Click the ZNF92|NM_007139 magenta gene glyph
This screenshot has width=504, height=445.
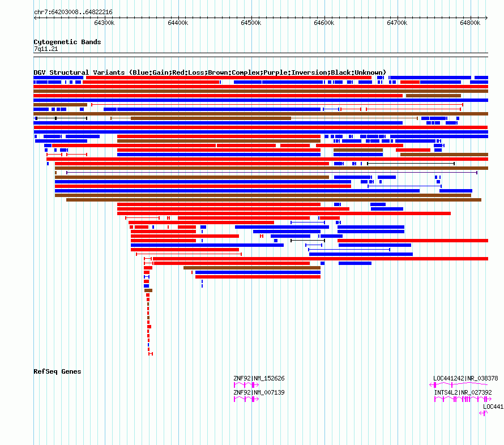click(x=246, y=399)
